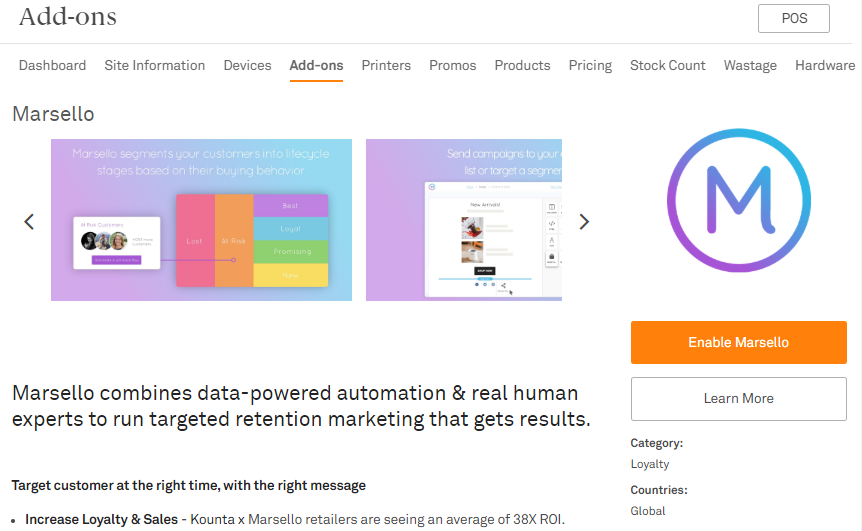Open the Wastage tab
Viewport: 862px width, 531px height.
click(750, 65)
